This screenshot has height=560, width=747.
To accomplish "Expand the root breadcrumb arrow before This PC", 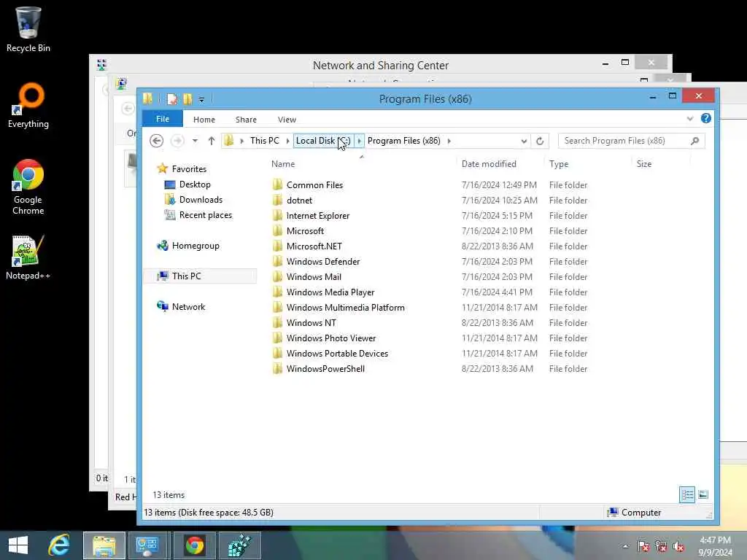I will 242,141.
